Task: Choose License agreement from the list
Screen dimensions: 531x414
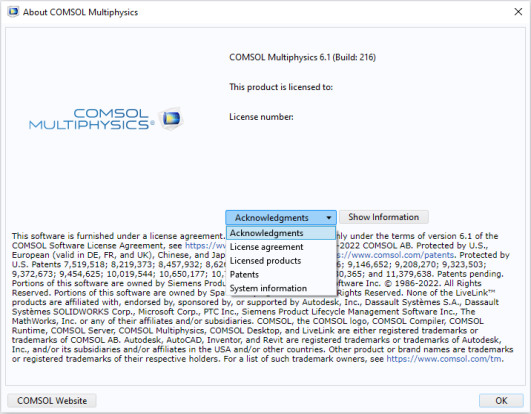Action: pyautogui.click(x=281, y=247)
